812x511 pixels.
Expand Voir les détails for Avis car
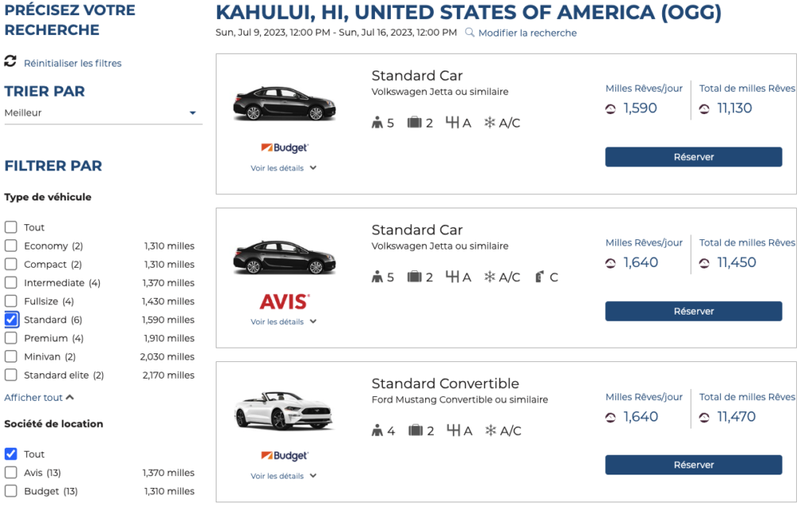coord(283,322)
